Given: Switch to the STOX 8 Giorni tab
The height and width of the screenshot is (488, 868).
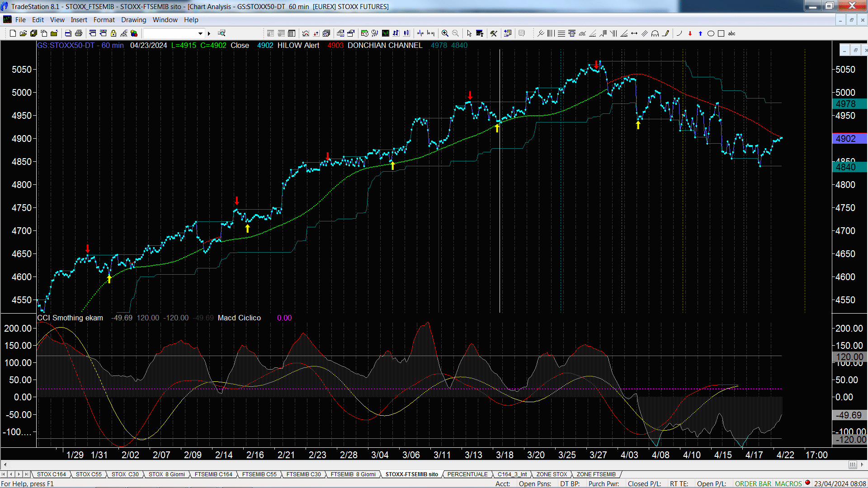Looking at the screenshot, I should pyautogui.click(x=166, y=474).
